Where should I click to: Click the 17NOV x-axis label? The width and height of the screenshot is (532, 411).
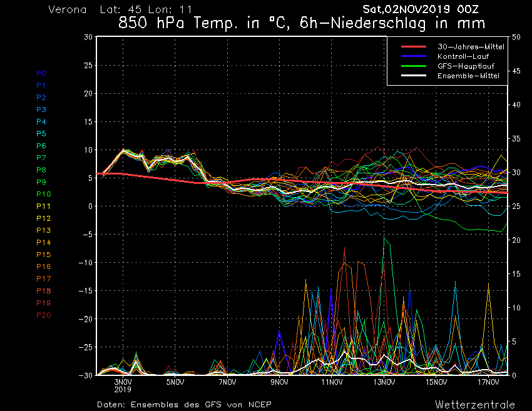tap(489, 382)
